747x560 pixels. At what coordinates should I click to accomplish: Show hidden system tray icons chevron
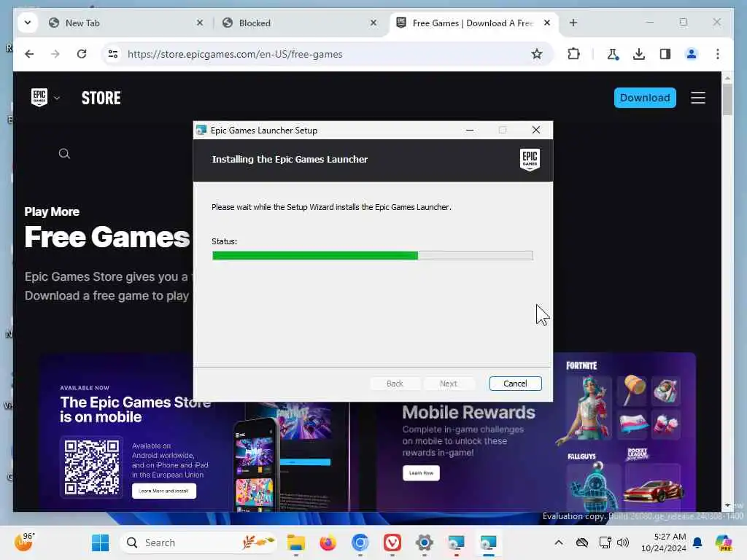coord(558,542)
